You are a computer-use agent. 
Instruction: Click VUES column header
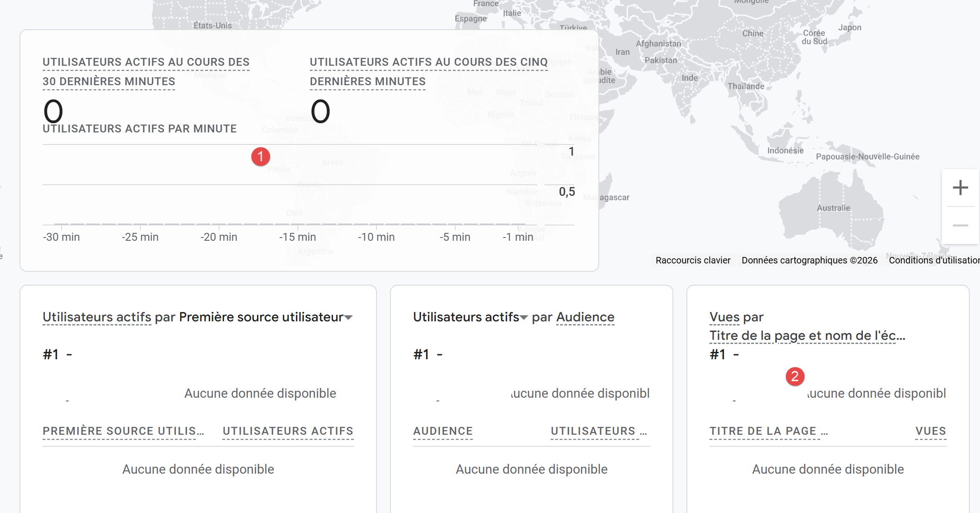tap(930, 431)
